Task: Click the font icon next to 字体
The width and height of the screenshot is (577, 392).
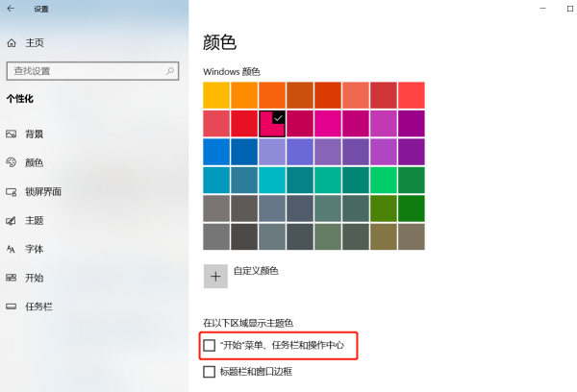Action: tap(12, 250)
